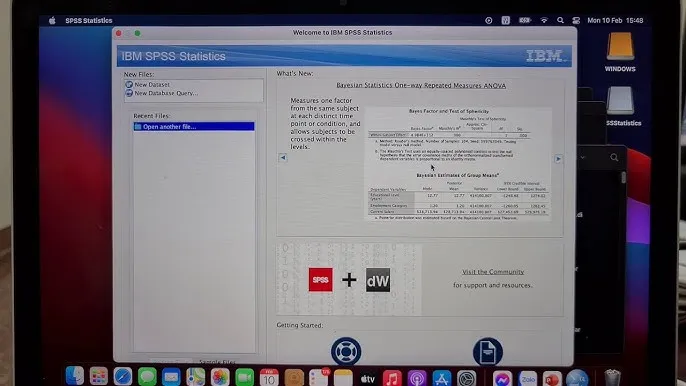Open the SPSS Statistics menu bar item
This screenshot has height=386, width=686.
(x=89, y=21)
